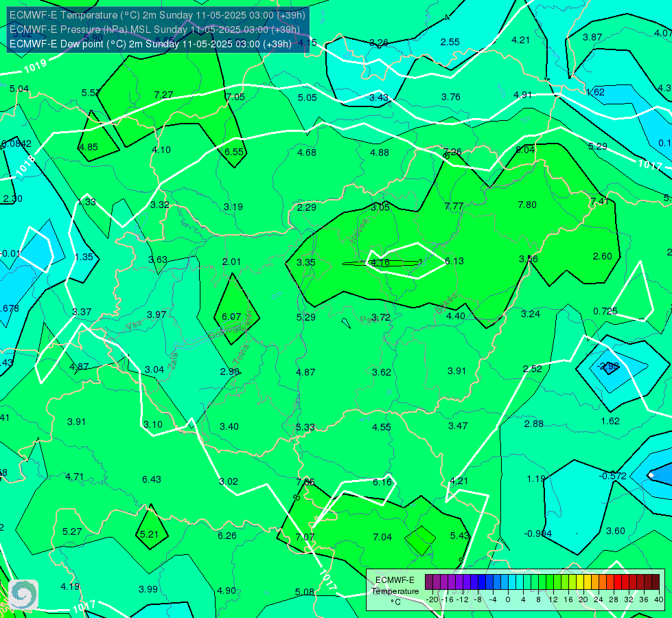
Task: Click the 6.16 temperature value
Action: (x=382, y=482)
